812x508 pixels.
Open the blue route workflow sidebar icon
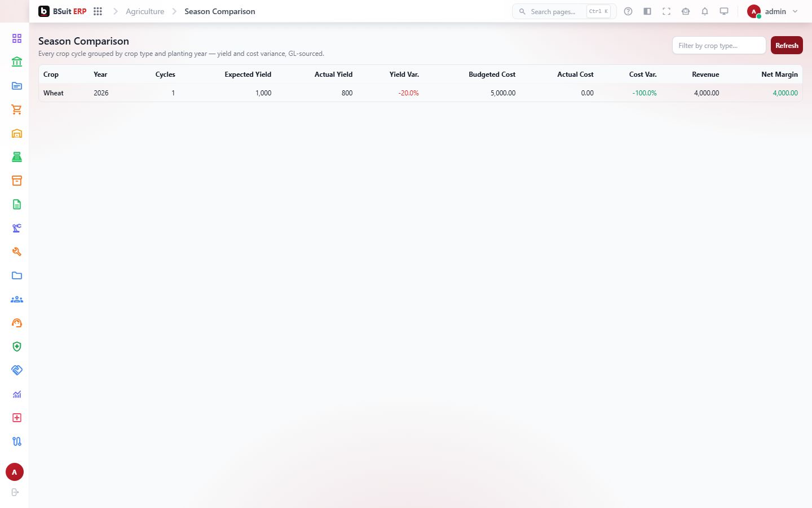tap(17, 441)
